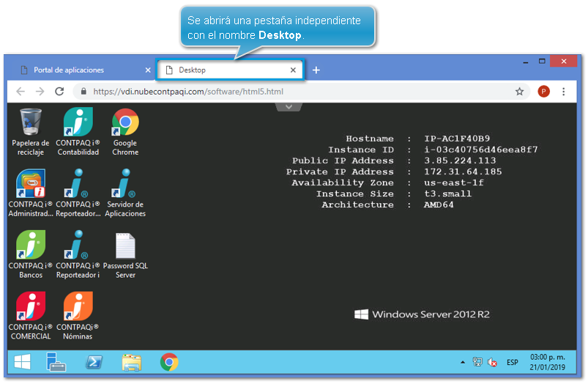Image resolution: width=588 pixels, height=384 pixels.
Task: Go forward in browser history
Action: (x=40, y=91)
